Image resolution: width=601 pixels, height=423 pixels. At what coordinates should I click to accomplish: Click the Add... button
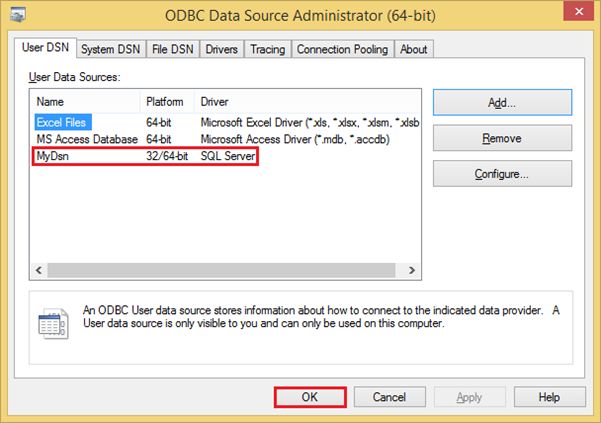tap(502, 102)
